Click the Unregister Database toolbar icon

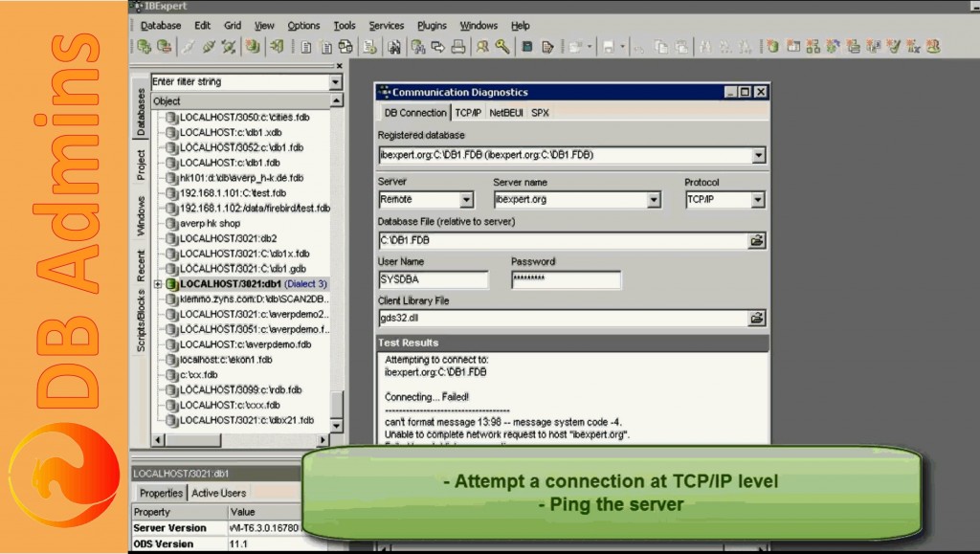click(x=165, y=46)
